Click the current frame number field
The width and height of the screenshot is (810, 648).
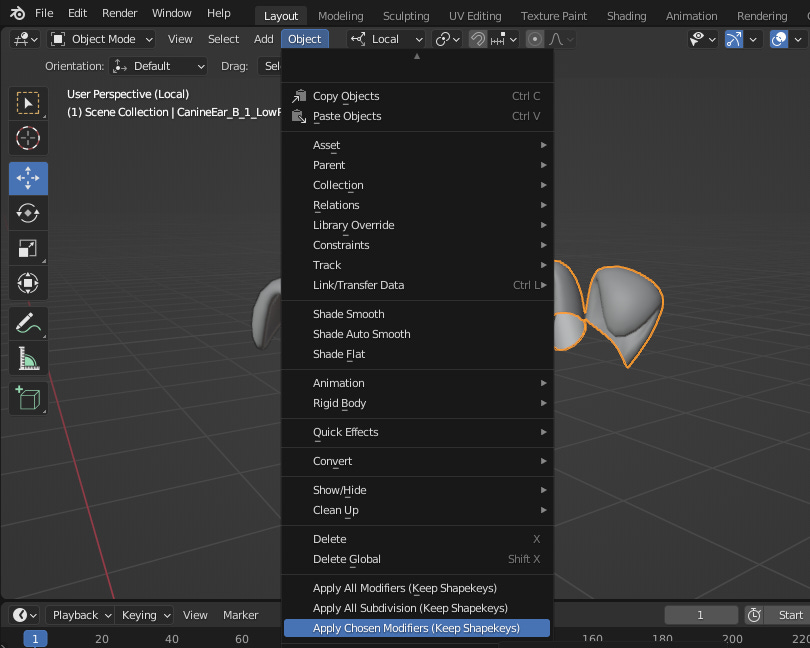tap(701, 615)
